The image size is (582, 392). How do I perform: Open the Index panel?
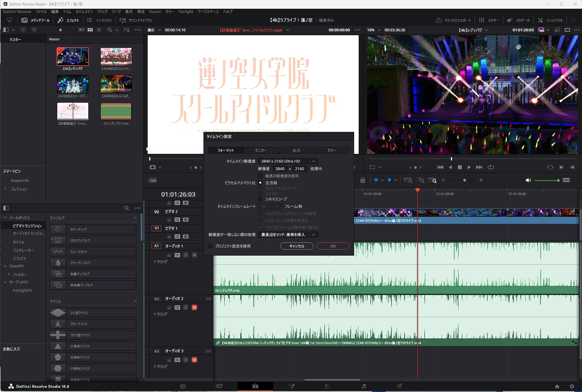tap(99, 20)
